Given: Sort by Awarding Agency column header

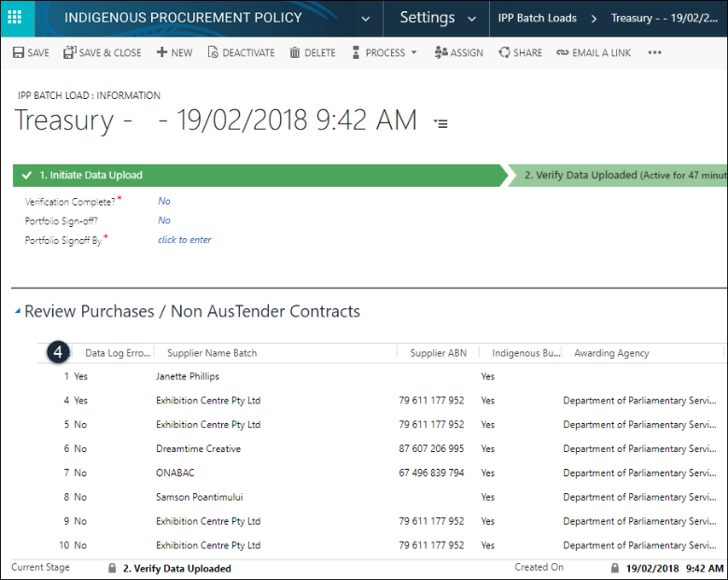Looking at the screenshot, I should (611, 353).
